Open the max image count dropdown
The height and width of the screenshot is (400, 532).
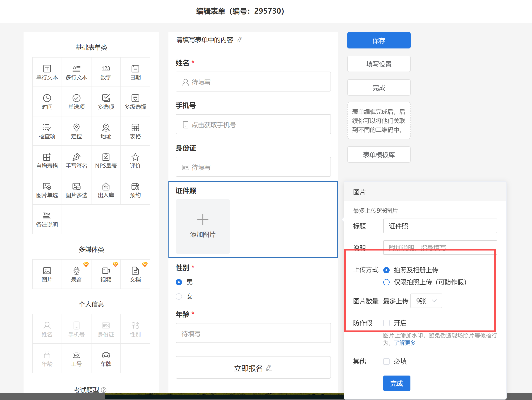[x=426, y=301]
